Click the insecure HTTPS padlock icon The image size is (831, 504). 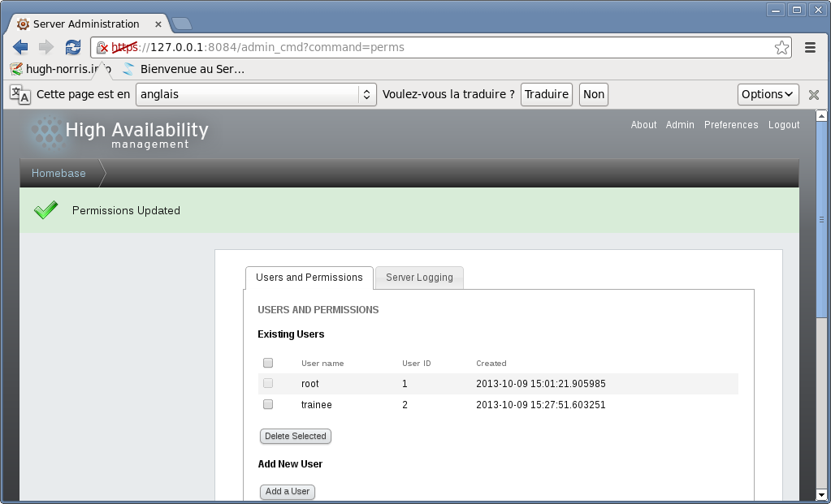pyautogui.click(x=102, y=48)
